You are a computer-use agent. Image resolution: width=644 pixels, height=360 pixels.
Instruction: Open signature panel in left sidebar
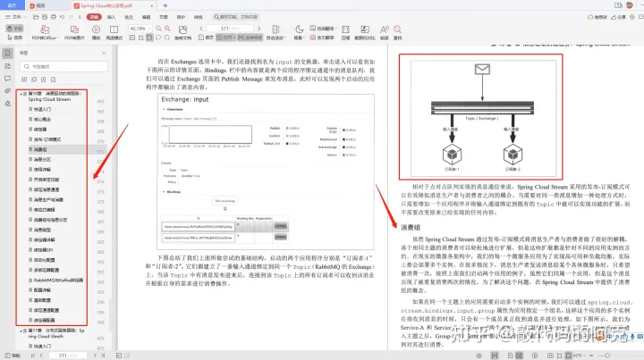pyautogui.click(x=7, y=104)
